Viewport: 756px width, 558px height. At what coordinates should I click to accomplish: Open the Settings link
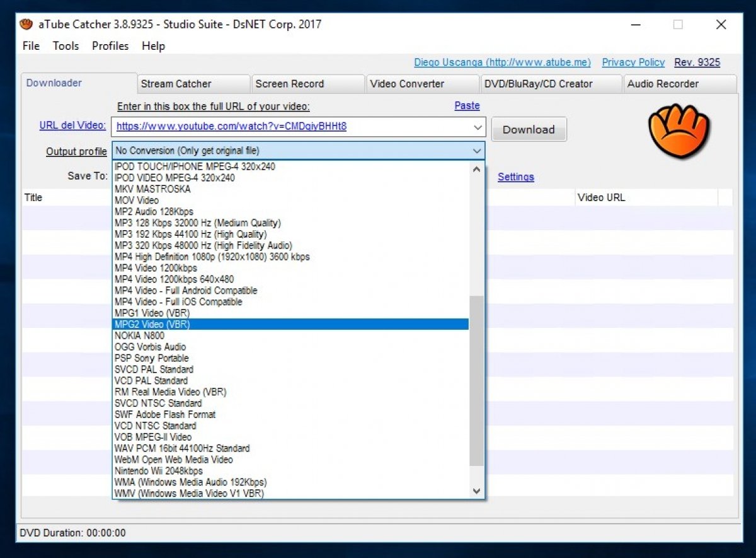(x=516, y=177)
